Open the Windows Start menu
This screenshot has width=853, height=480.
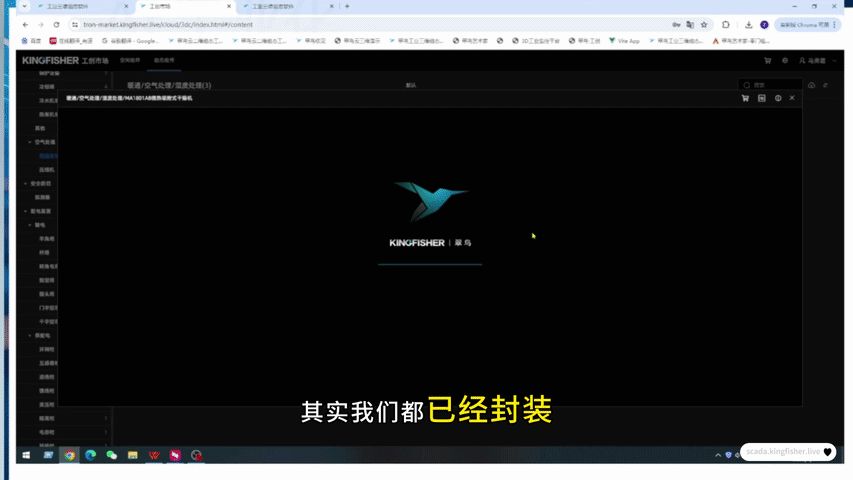click(x=26, y=455)
